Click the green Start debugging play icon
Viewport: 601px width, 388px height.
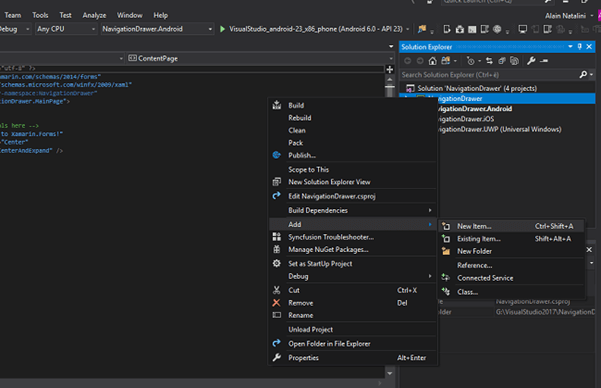[222, 29]
